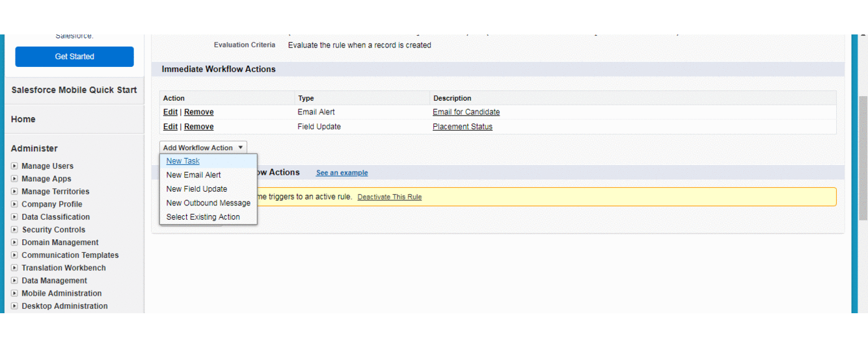Click the Get Started button
868x347 pixels.
[x=74, y=57]
